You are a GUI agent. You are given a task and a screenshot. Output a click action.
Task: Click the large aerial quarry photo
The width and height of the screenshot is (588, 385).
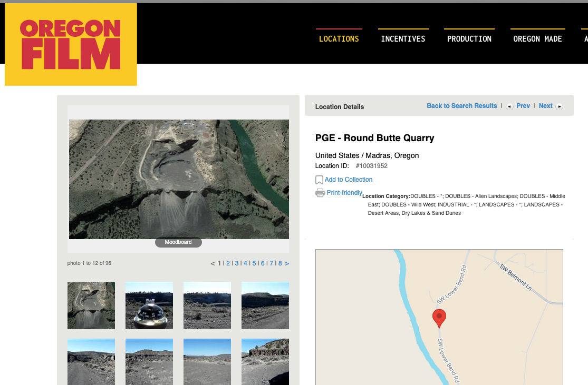click(179, 179)
